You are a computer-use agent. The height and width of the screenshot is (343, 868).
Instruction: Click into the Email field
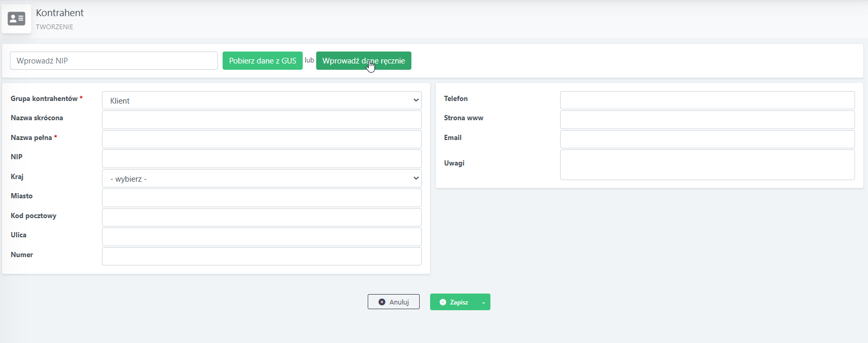coord(707,139)
